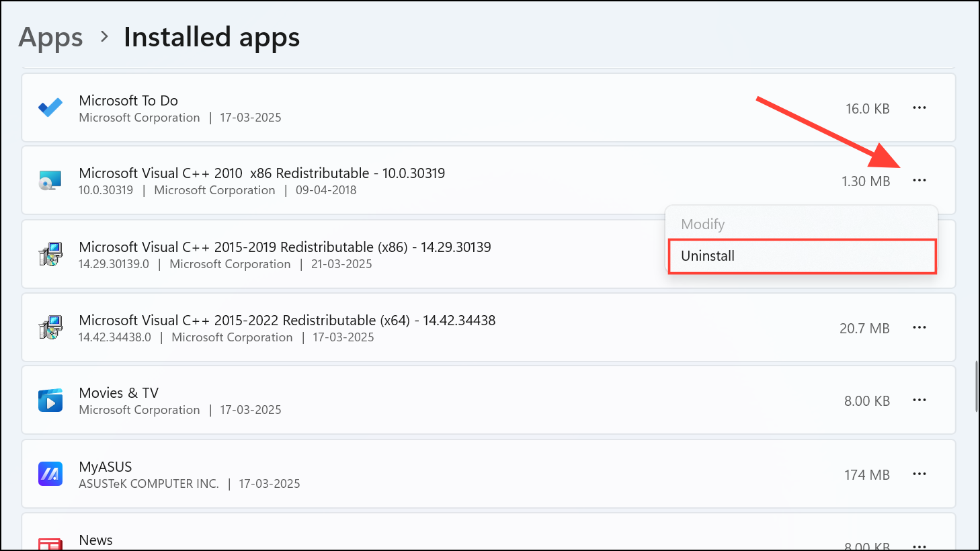980x551 pixels.
Task: Click the 1.30 MB size value
Action: coord(866,181)
